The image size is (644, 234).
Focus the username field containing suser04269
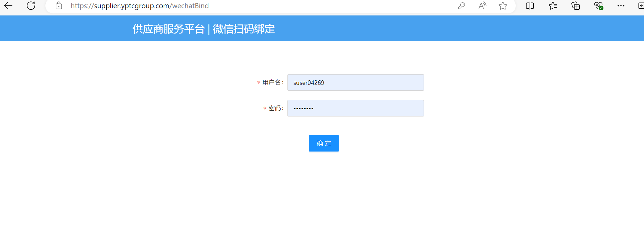point(355,82)
